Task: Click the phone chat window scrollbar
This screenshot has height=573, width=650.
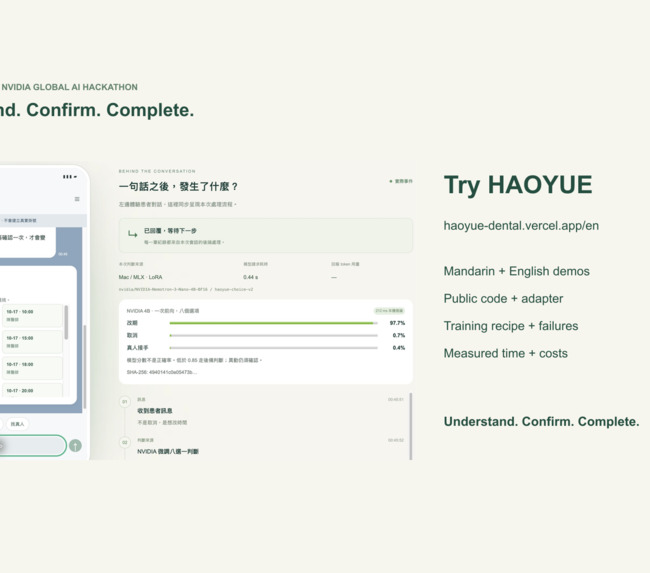Action: click(x=85, y=367)
